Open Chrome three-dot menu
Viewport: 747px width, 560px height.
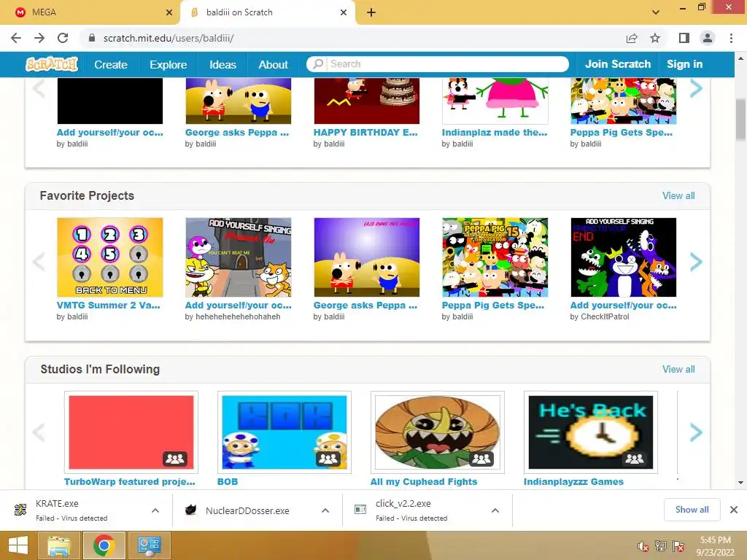731,38
